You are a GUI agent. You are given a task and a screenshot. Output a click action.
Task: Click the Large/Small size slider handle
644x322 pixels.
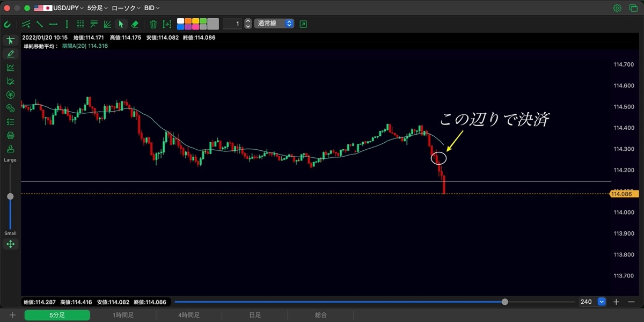click(10, 196)
